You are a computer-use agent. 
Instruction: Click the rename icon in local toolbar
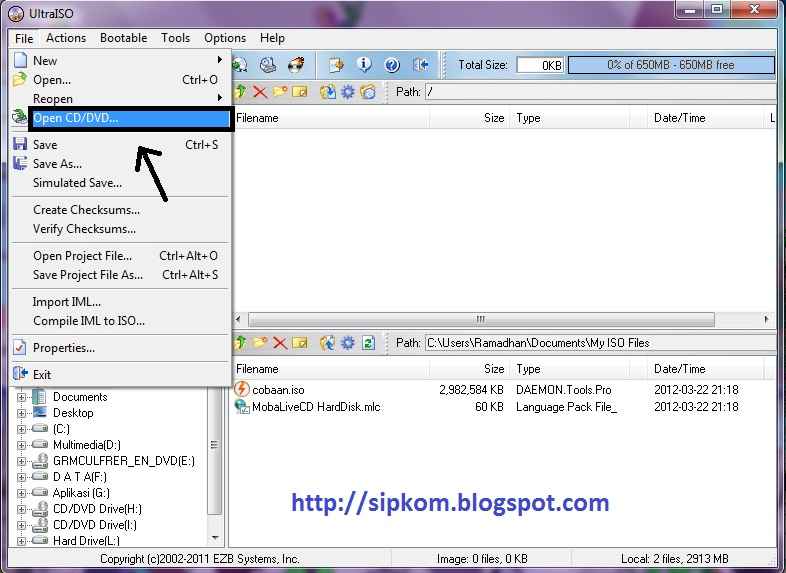(300, 343)
